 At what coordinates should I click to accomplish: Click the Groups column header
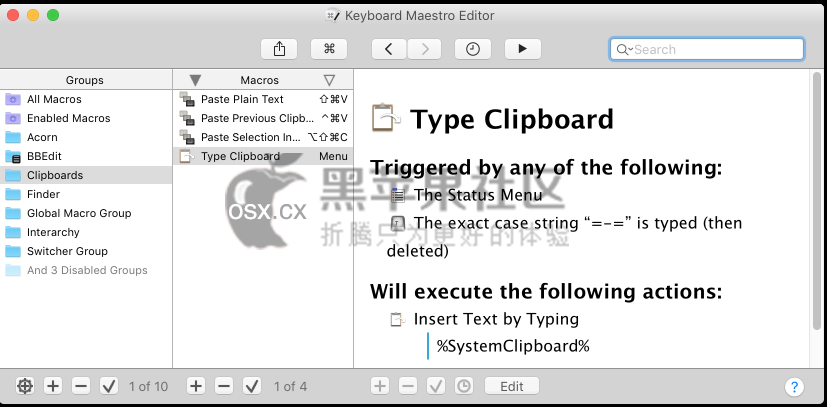coord(85,80)
